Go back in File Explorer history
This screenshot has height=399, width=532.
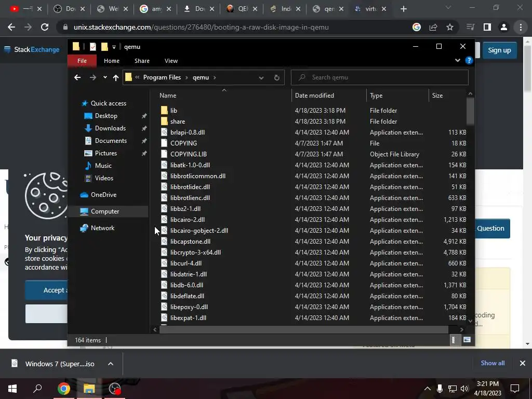[x=77, y=78]
